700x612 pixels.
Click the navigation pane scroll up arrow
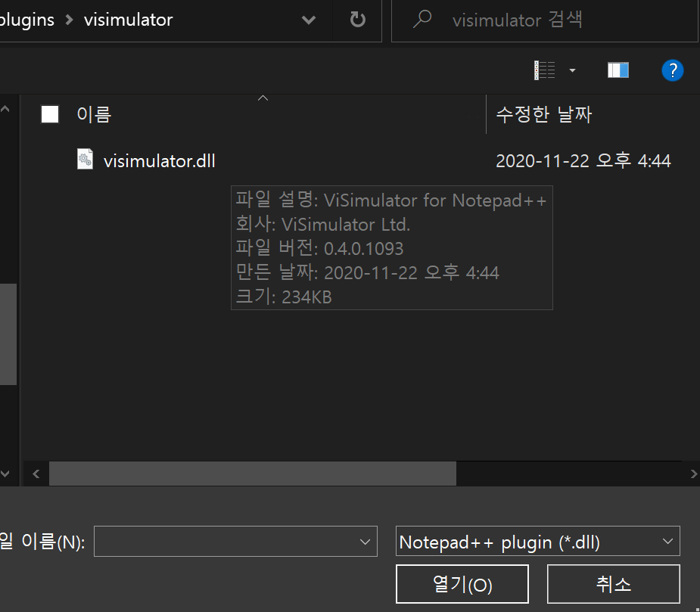coord(5,108)
